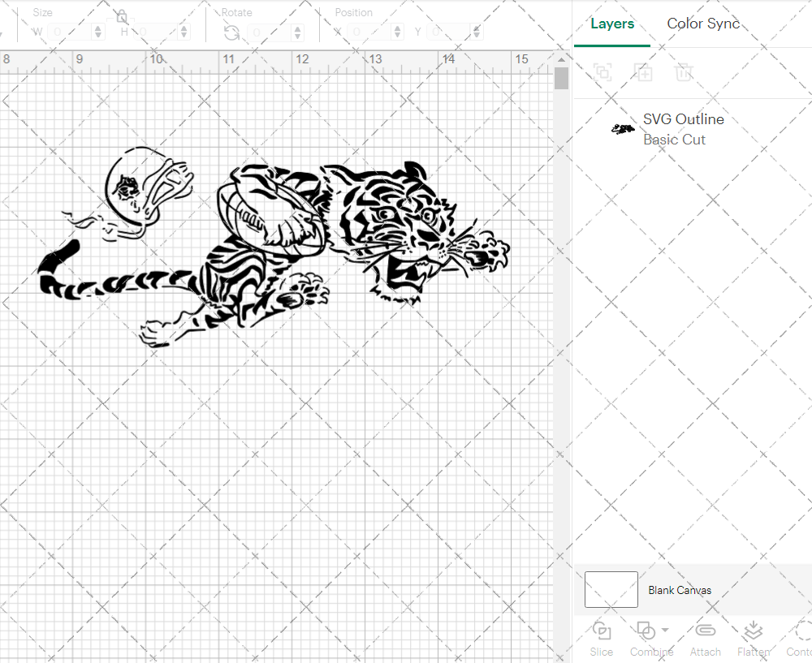Click the Blank Canvas color swatch
This screenshot has height=663, width=812.
pyautogui.click(x=611, y=590)
